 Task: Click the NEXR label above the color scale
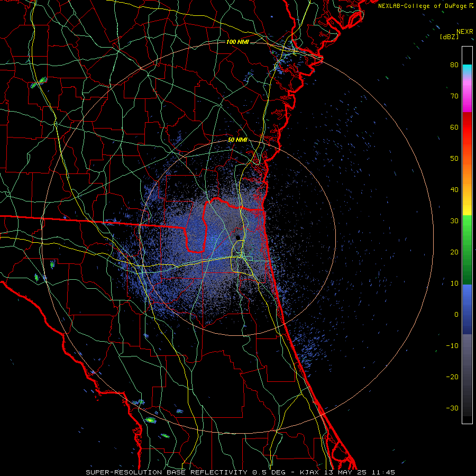(x=465, y=32)
